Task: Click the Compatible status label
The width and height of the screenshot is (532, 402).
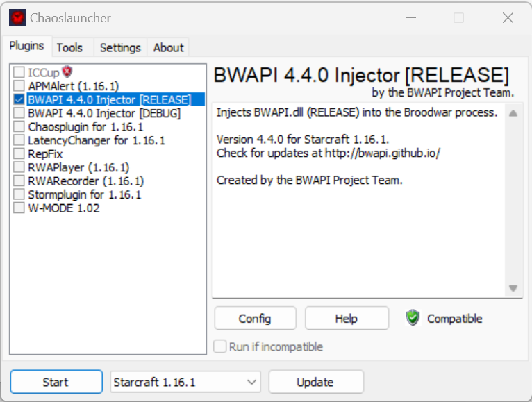Action: point(455,319)
